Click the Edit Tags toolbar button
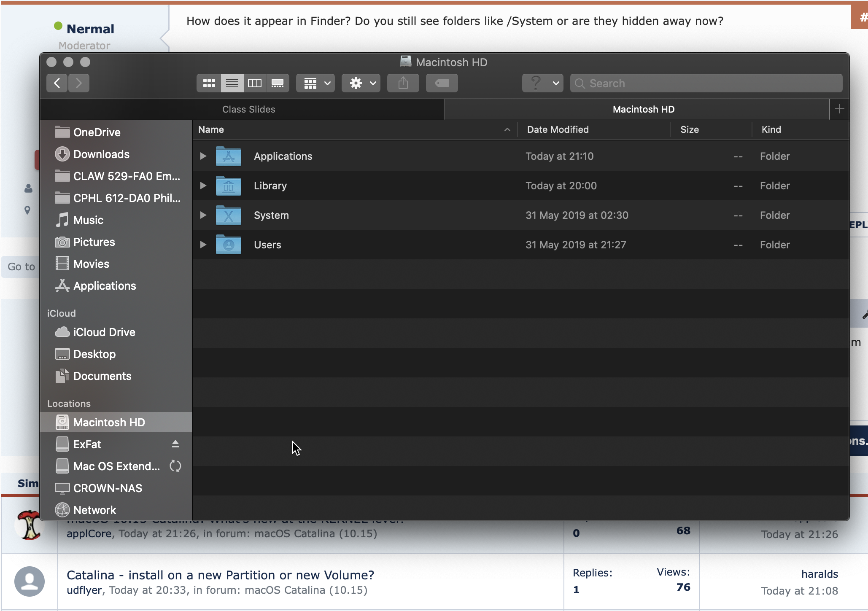Screen dimensions: 868x611 (x=442, y=83)
